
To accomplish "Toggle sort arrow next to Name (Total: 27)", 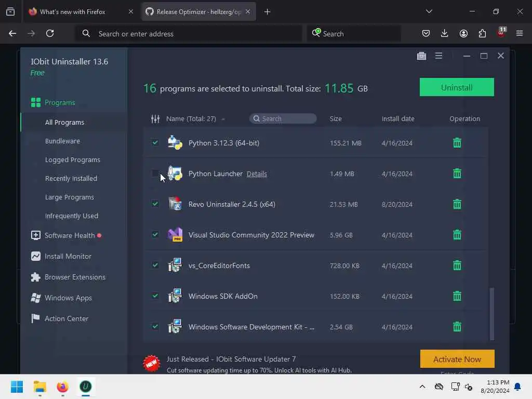I will point(223,119).
